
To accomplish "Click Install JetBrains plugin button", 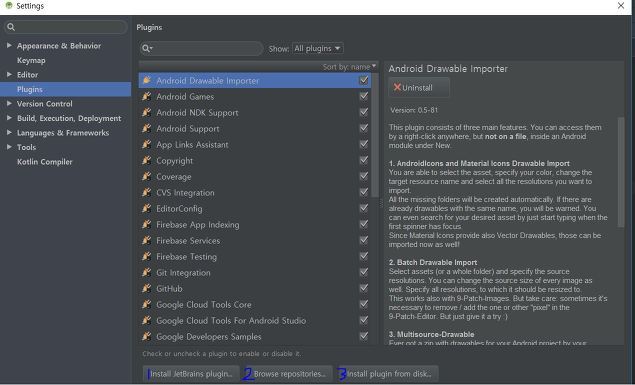I will [191, 374].
